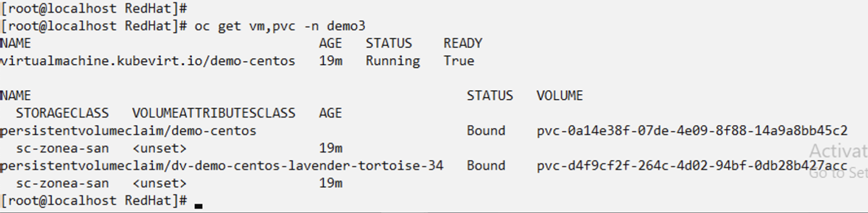This screenshot has height=213, width=868.
Task: Click the 'oc get vm,pvc -n demo3' command text
Action: (280, 26)
